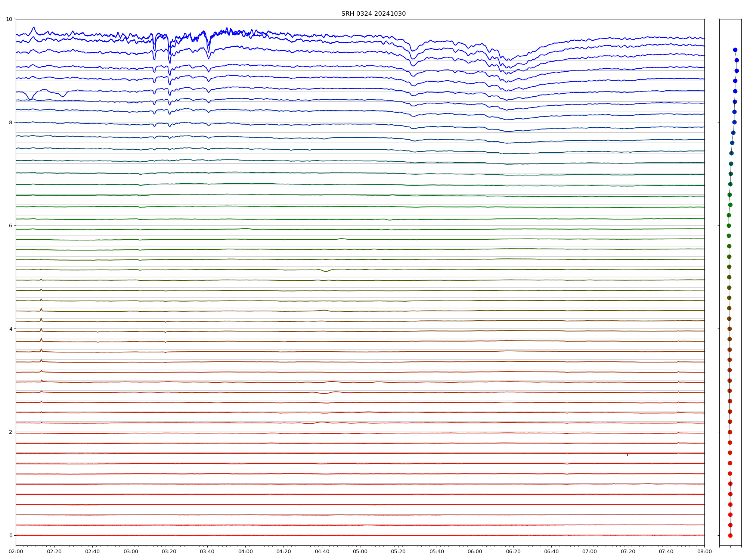Click the y-axis tick label 2
This screenshot has height=560, width=747.
click(11, 432)
